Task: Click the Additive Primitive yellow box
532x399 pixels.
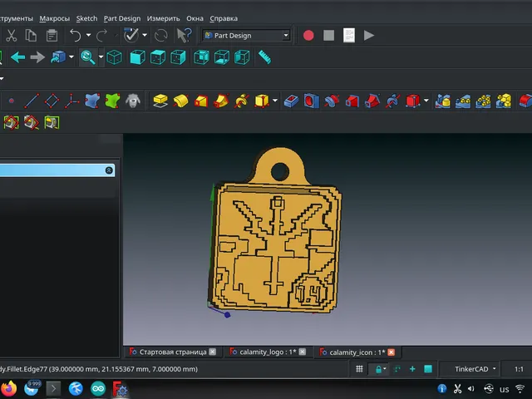Action: click(262, 101)
